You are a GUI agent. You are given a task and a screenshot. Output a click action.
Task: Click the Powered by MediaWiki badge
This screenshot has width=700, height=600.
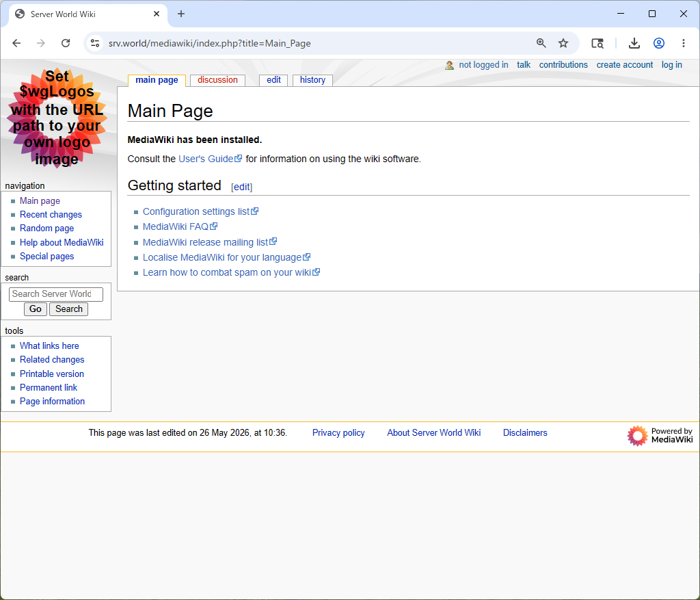[x=660, y=436]
